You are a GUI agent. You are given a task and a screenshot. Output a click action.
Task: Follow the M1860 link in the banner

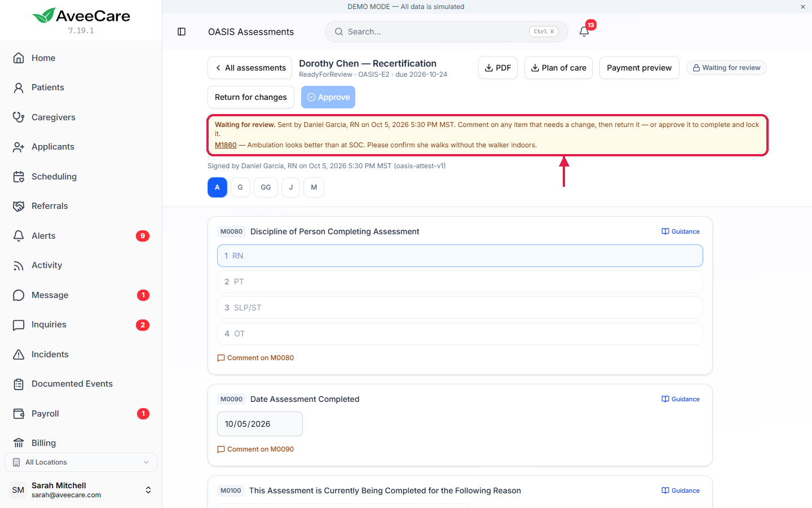click(x=226, y=145)
